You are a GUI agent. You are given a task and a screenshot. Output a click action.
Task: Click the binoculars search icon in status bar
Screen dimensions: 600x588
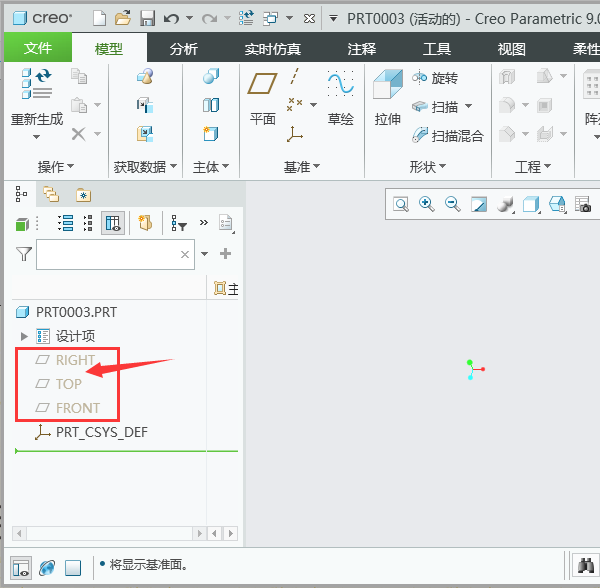(x=585, y=566)
